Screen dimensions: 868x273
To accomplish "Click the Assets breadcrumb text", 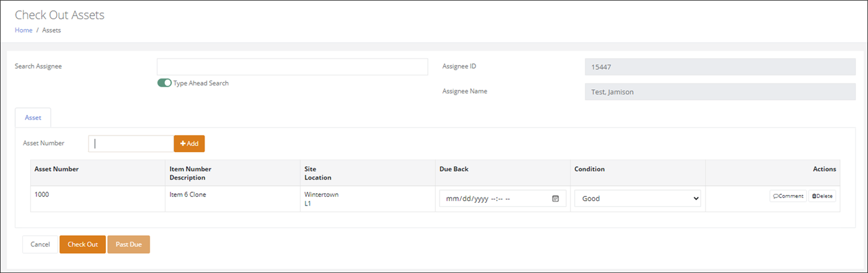I will click(x=51, y=30).
